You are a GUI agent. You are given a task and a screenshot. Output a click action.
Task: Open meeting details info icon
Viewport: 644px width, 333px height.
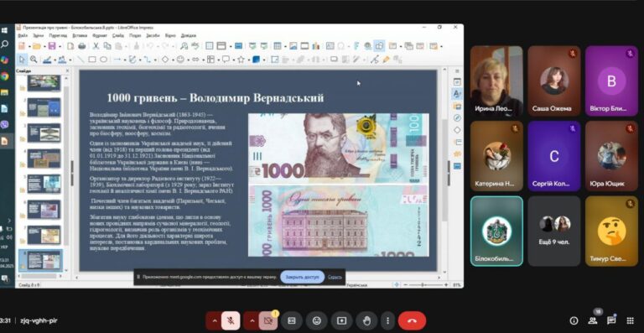[574, 320]
